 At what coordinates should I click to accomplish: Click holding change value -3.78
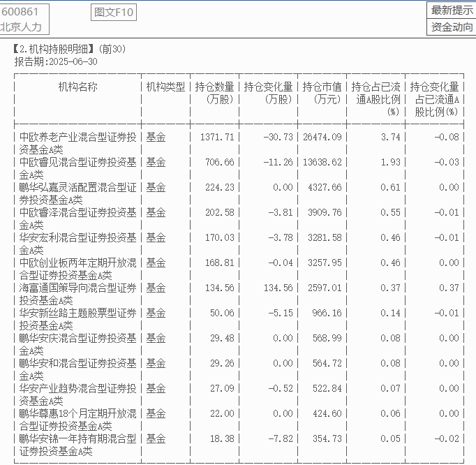tap(281, 238)
